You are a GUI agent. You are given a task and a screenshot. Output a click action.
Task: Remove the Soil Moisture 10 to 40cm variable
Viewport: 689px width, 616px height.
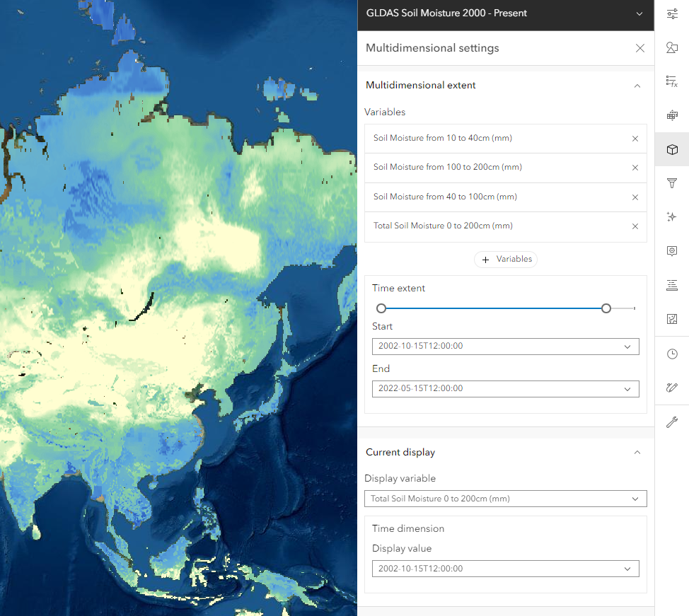(635, 138)
